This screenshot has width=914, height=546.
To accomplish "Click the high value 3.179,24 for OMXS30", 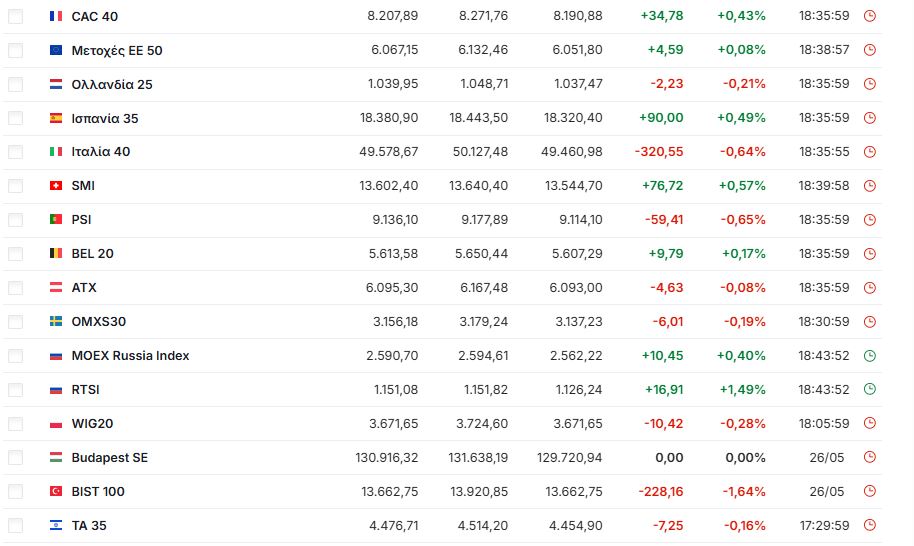I will coord(483,322).
